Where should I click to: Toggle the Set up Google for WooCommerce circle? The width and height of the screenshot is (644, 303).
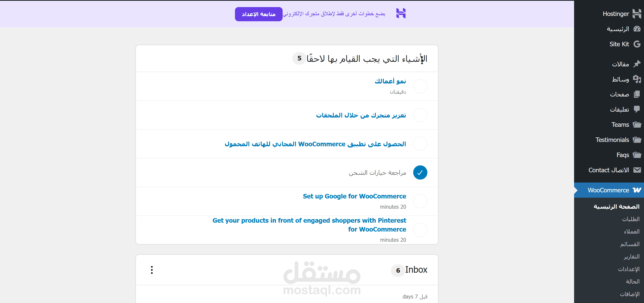(420, 201)
